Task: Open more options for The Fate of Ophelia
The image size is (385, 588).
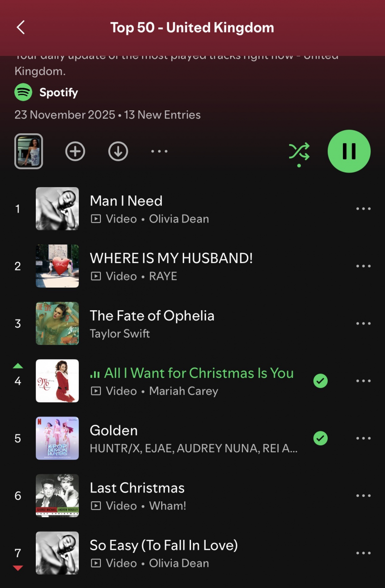Action: tap(363, 323)
